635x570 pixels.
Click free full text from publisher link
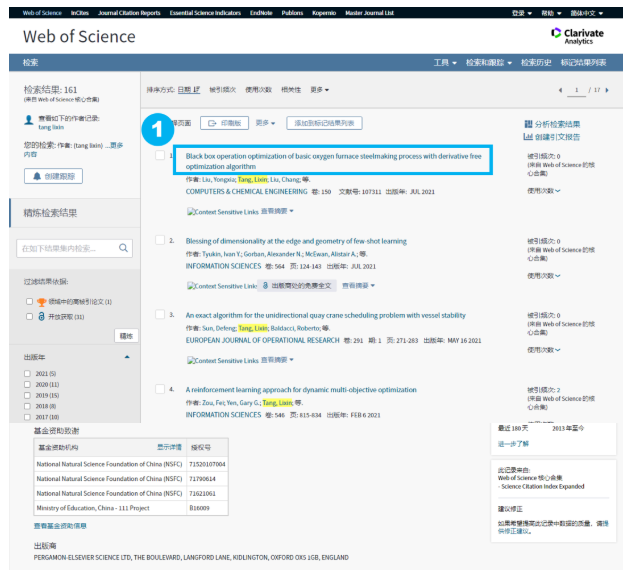(x=298, y=286)
